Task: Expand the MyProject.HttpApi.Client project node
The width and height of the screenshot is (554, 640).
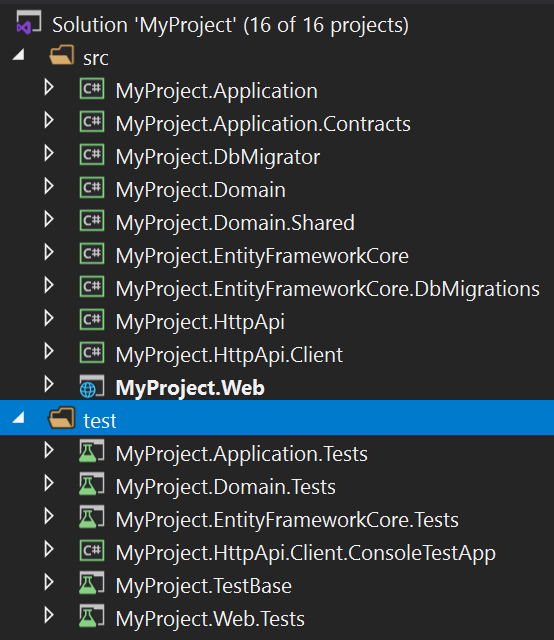Action: click(x=49, y=351)
